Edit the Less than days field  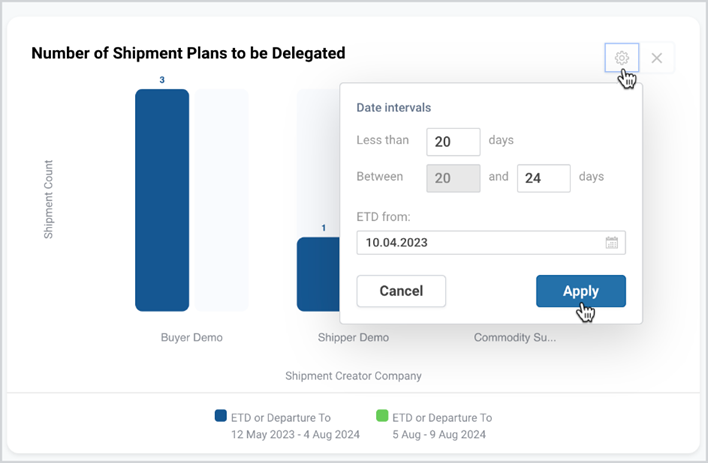[453, 142]
